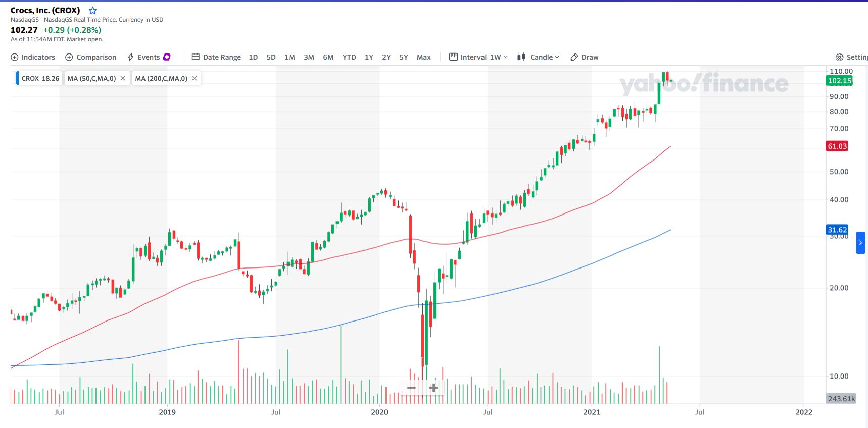Add a Comparison symbol
This screenshot has height=428, width=868.
(91, 57)
